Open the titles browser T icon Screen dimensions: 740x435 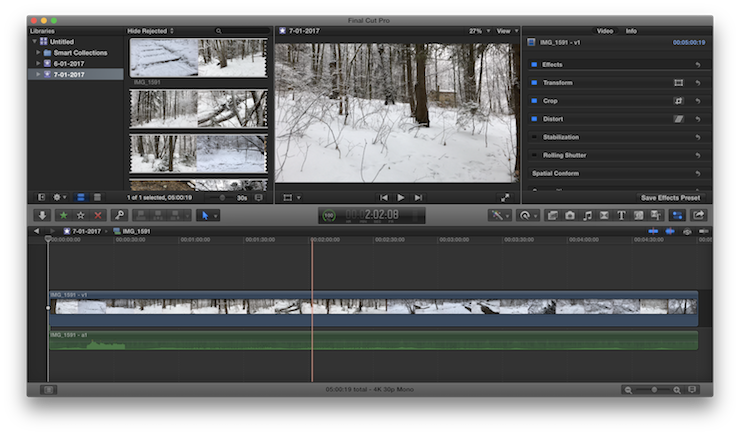[x=621, y=215]
